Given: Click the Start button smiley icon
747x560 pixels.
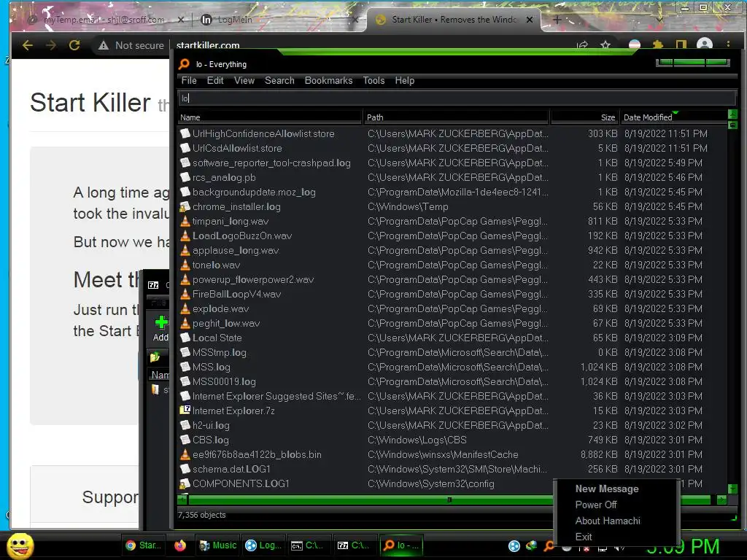Looking at the screenshot, I should 20,545.
